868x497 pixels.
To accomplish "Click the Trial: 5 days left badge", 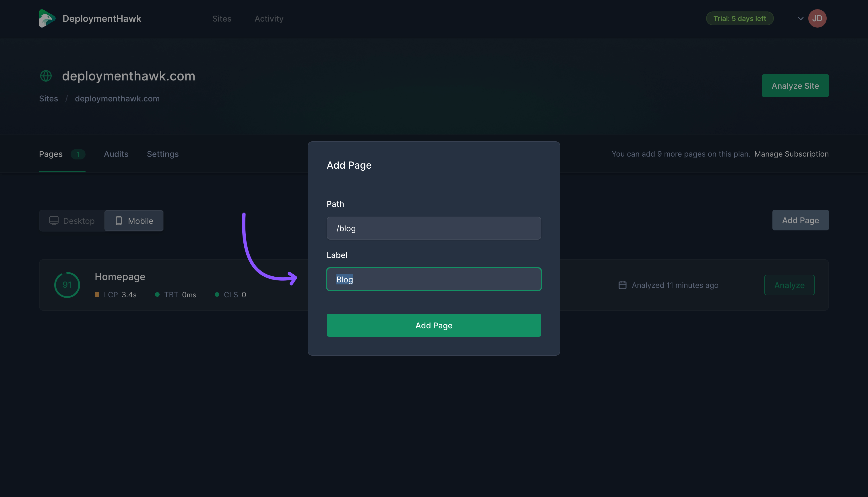I will (x=739, y=18).
